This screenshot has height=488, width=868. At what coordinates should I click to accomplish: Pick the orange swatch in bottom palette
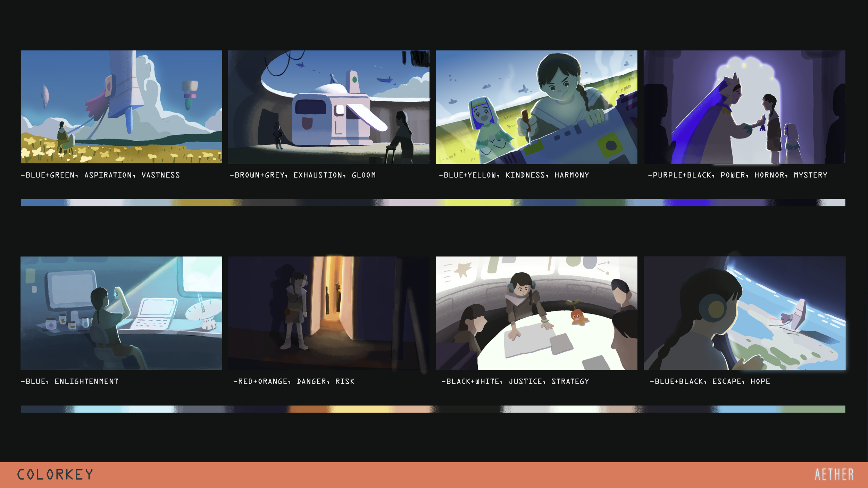coord(307,409)
